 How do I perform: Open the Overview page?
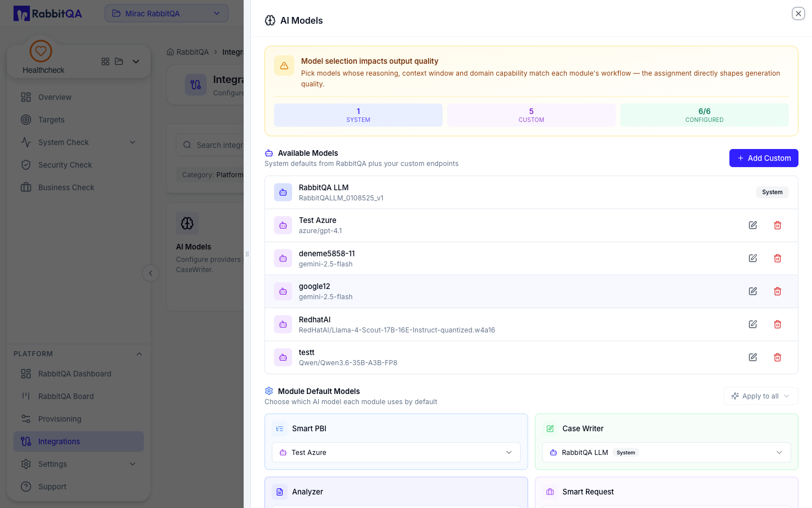(x=78, y=97)
